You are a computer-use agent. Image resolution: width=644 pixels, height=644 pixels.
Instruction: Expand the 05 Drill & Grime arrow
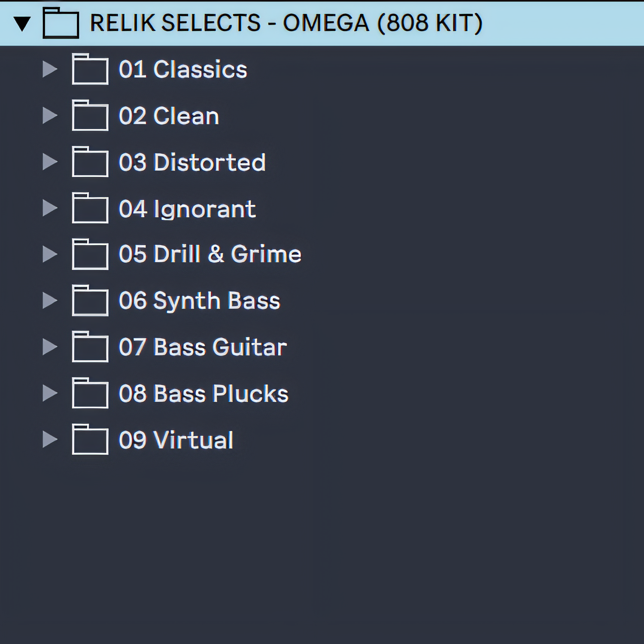tap(50, 254)
